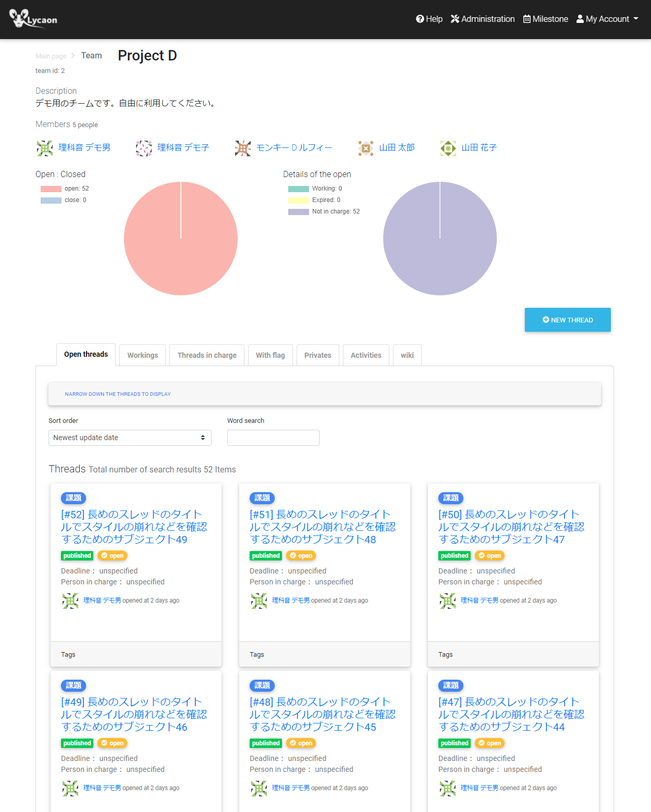Click the Milestone calendar icon
The width and height of the screenshot is (651, 812).
click(x=527, y=19)
